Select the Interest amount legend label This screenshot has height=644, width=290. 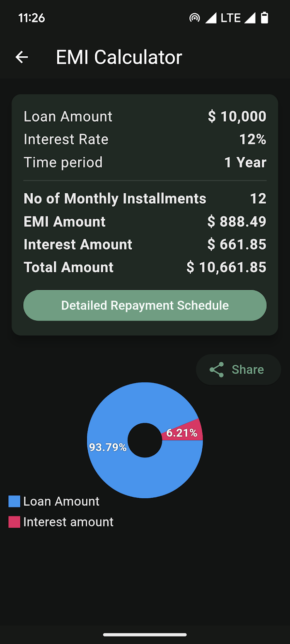coord(68,522)
